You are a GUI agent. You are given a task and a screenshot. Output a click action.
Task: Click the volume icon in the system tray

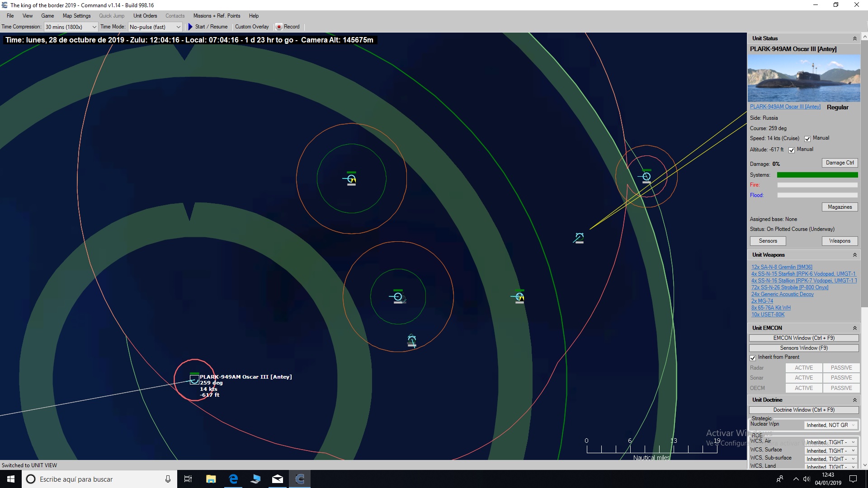[x=807, y=479]
